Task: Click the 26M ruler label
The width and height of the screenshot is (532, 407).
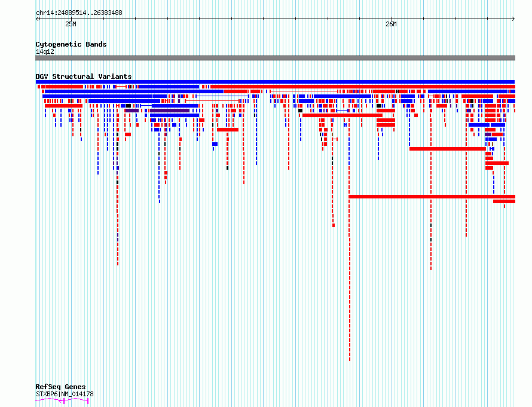Action: (391, 24)
